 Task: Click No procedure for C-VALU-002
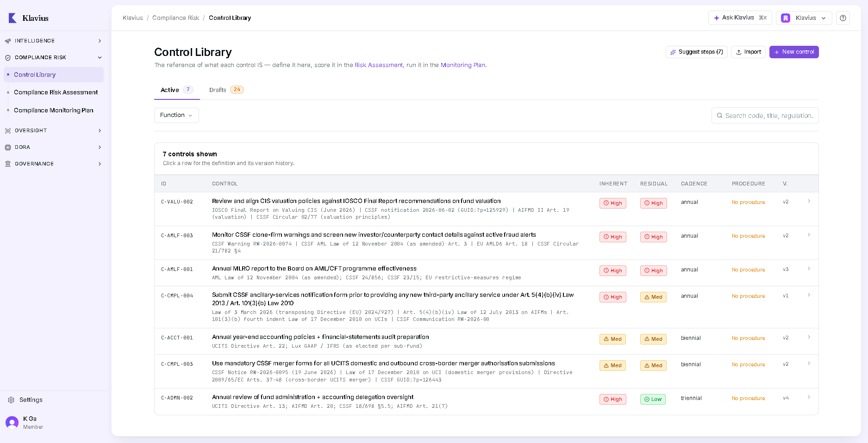748,203
